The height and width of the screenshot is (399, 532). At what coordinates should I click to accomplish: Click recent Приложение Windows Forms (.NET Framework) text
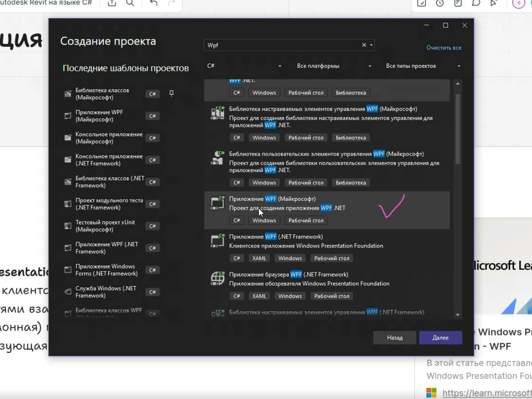click(106, 270)
